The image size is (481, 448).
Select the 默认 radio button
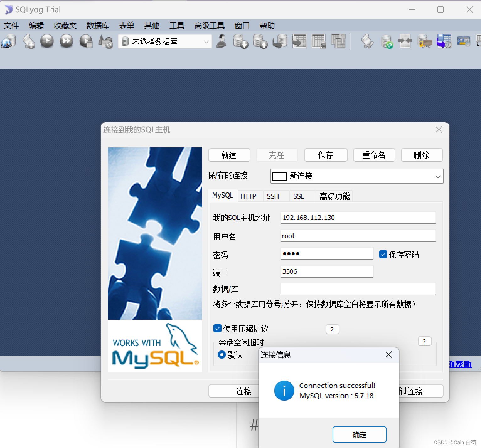coord(222,355)
